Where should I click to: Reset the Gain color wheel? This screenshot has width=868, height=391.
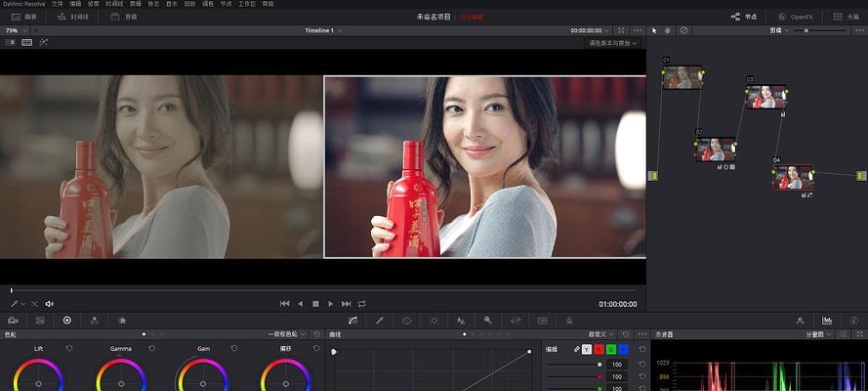coord(234,348)
